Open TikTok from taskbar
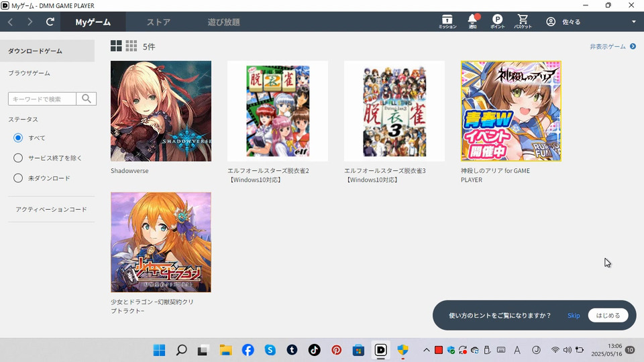 (314, 350)
